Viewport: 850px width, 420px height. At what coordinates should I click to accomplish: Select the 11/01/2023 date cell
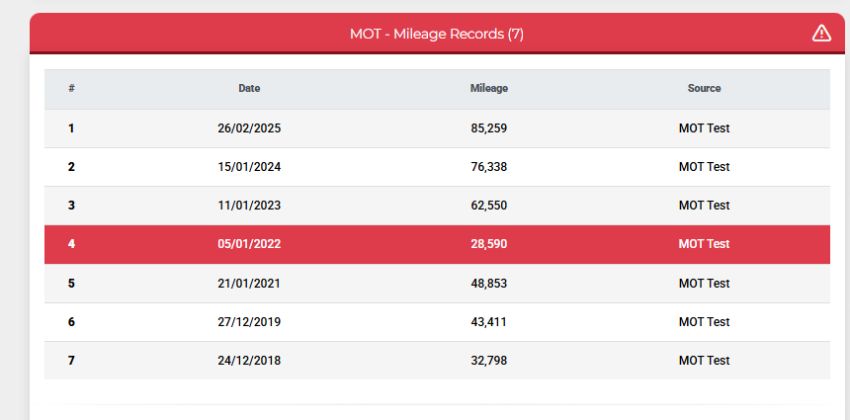pos(249,205)
